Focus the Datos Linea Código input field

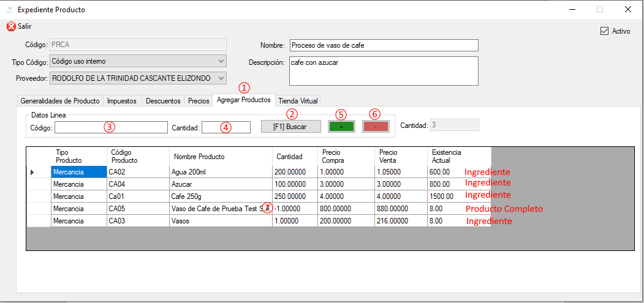(112, 127)
